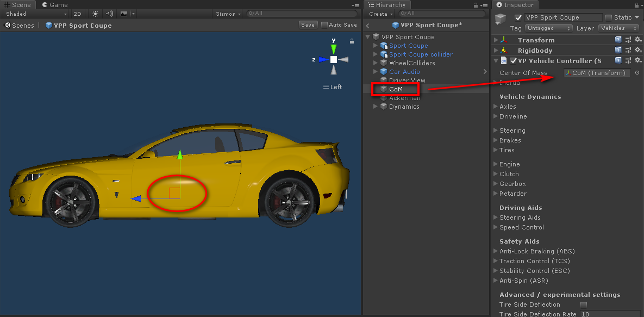Click the green Y axis gizmo cone

[x=334, y=48]
